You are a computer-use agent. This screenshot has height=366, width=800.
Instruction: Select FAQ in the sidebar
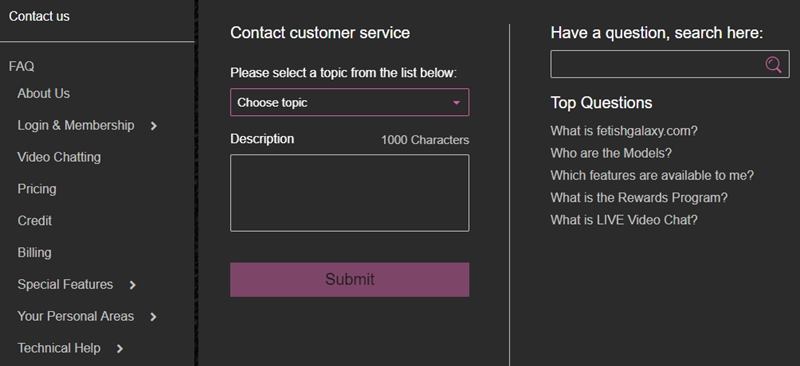(x=21, y=66)
